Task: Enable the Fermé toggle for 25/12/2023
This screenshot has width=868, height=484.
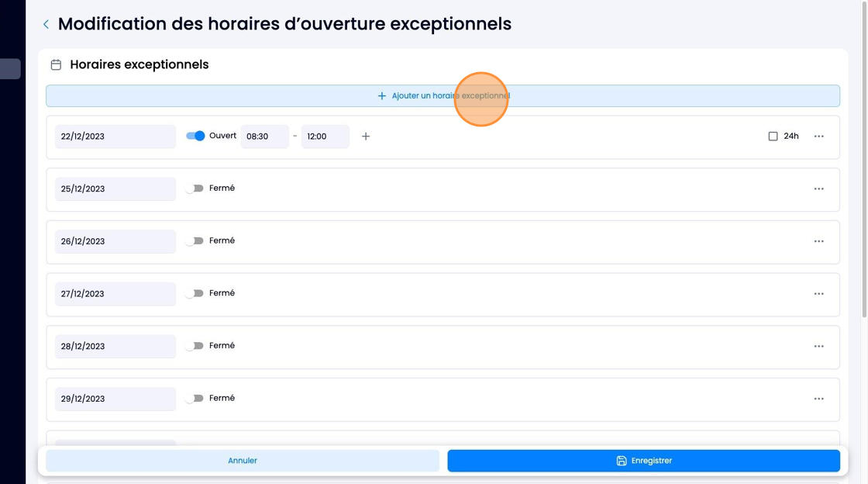Action: pyautogui.click(x=195, y=188)
